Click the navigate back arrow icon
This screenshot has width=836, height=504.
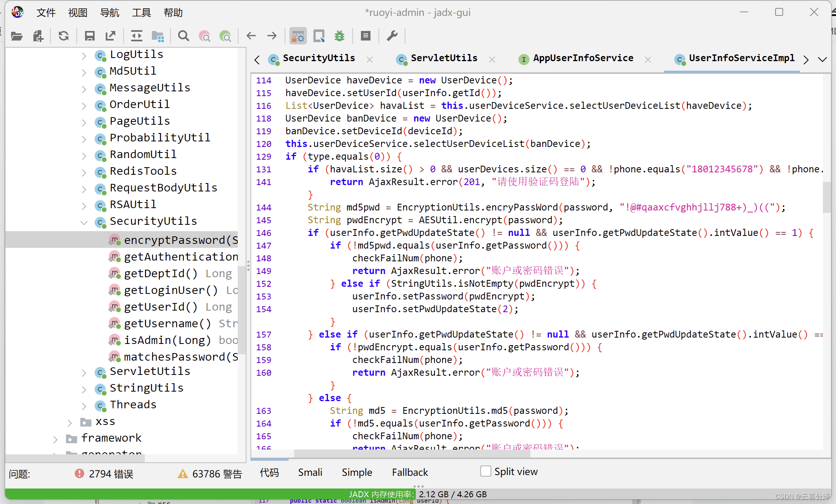pos(251,36)
